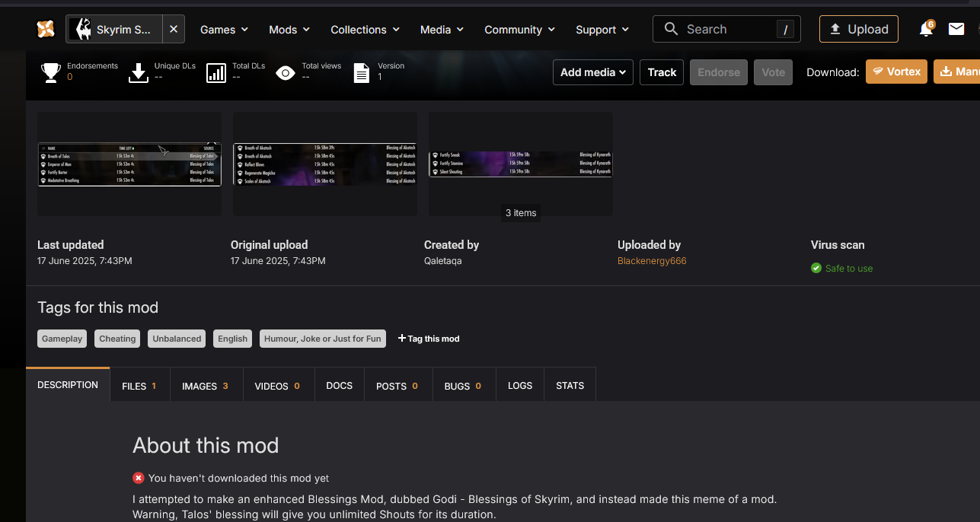Open uploader Blackenergy666 profile link
The width and height of the screenshot is (980, 522).
[x=652, y=261]
